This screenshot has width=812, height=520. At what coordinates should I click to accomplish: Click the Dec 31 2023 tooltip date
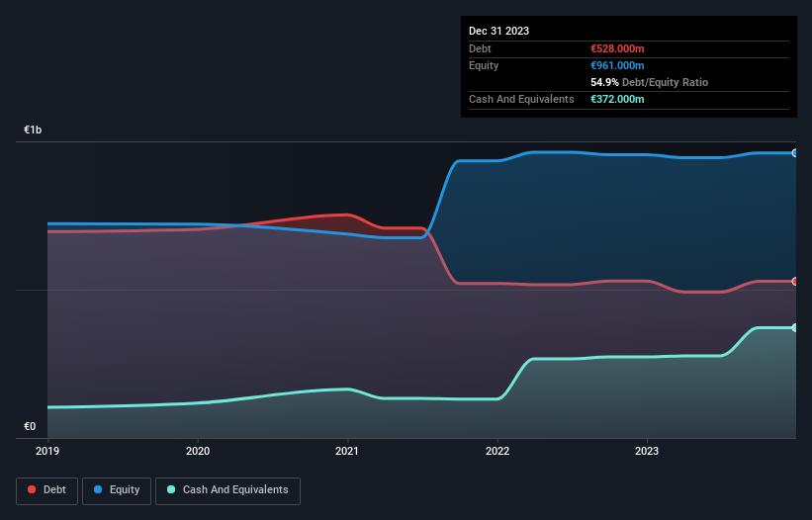click(498, 31)
